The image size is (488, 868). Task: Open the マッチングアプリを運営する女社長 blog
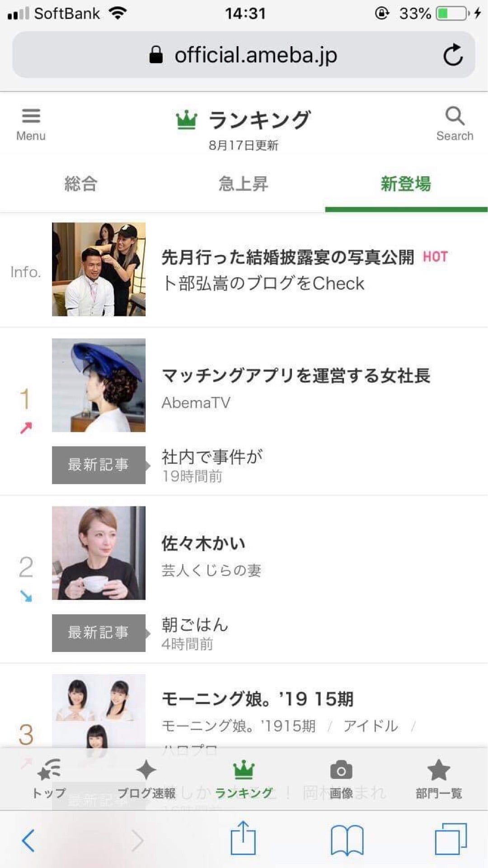point(296,376)
